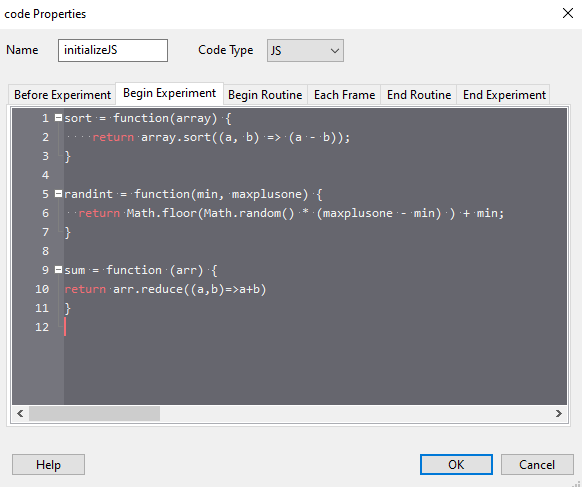Select the Begin Experiment tab

[x=170, y=93]
